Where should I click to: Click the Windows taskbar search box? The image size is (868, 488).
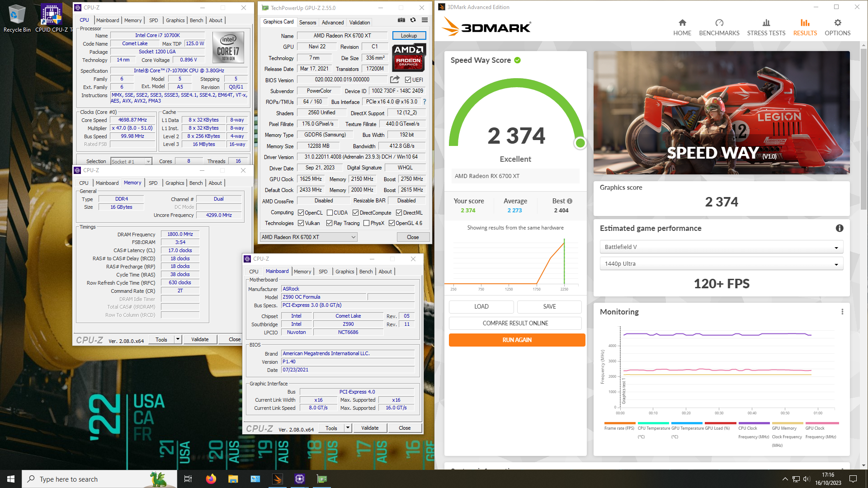coord(99,479)
